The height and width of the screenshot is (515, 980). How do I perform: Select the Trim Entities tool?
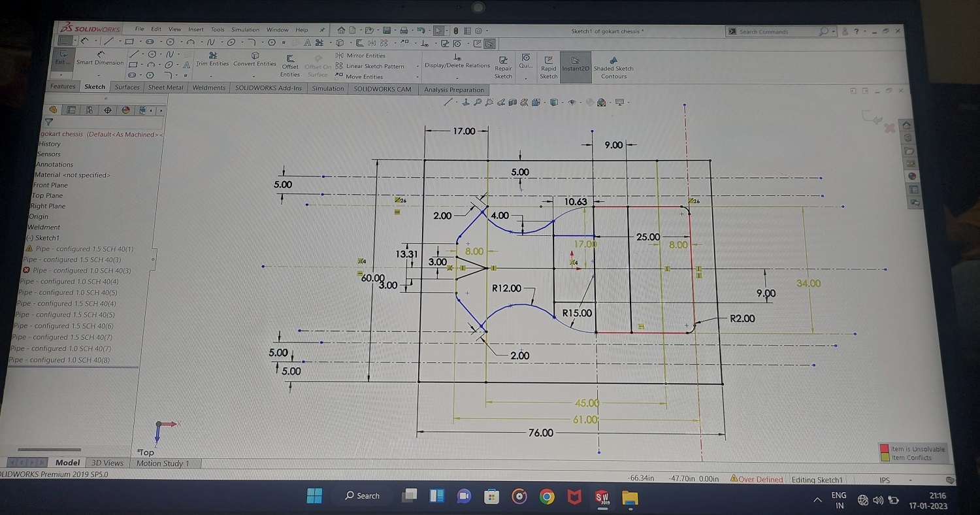(212, 59)
